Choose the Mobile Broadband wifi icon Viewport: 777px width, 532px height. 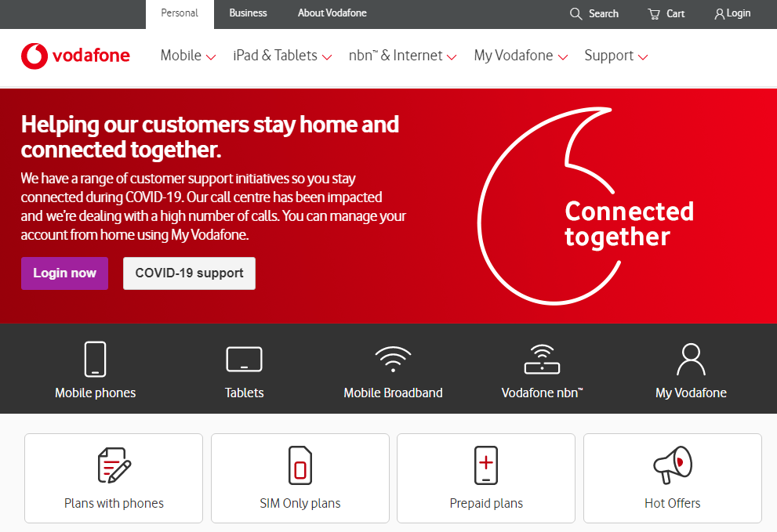pos(393,359)
